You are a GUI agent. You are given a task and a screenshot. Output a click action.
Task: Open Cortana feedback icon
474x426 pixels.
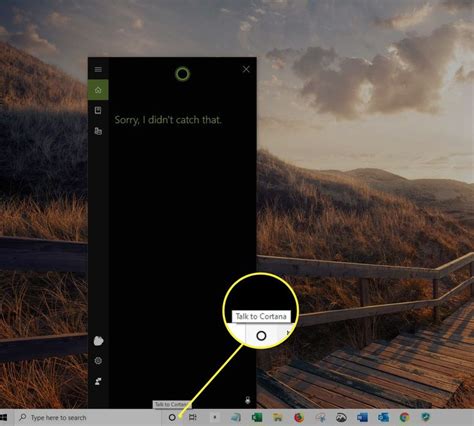click(x=98, y=381)
